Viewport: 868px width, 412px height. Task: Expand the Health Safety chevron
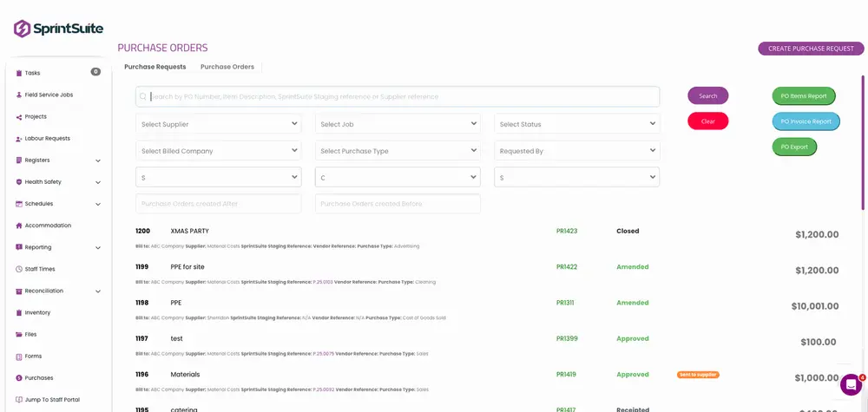click(98, 182)
